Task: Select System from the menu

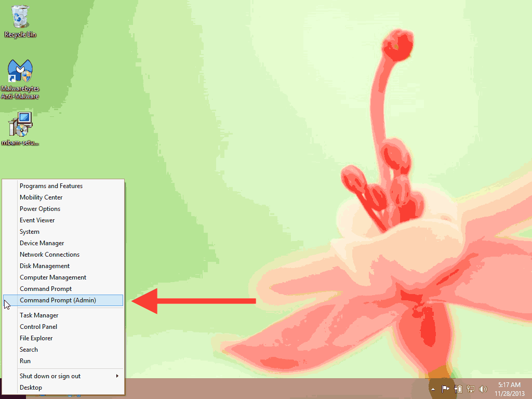Action: coord(63,232)
